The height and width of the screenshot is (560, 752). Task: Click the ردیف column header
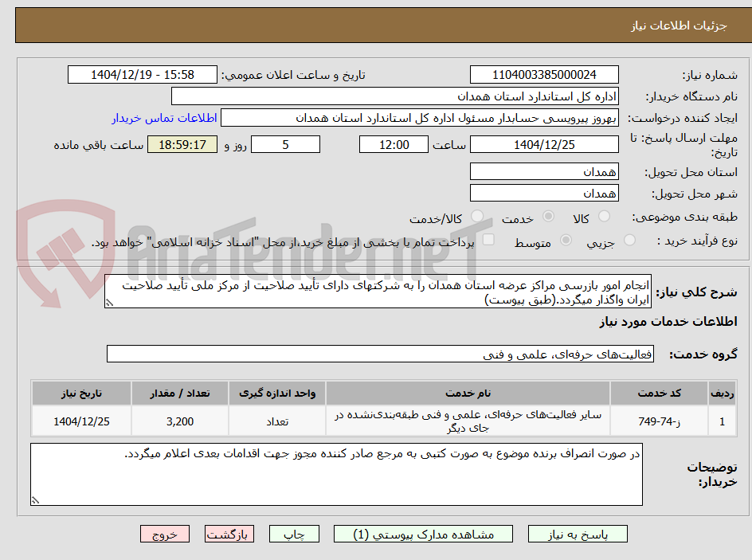click(x=723, y=394)
